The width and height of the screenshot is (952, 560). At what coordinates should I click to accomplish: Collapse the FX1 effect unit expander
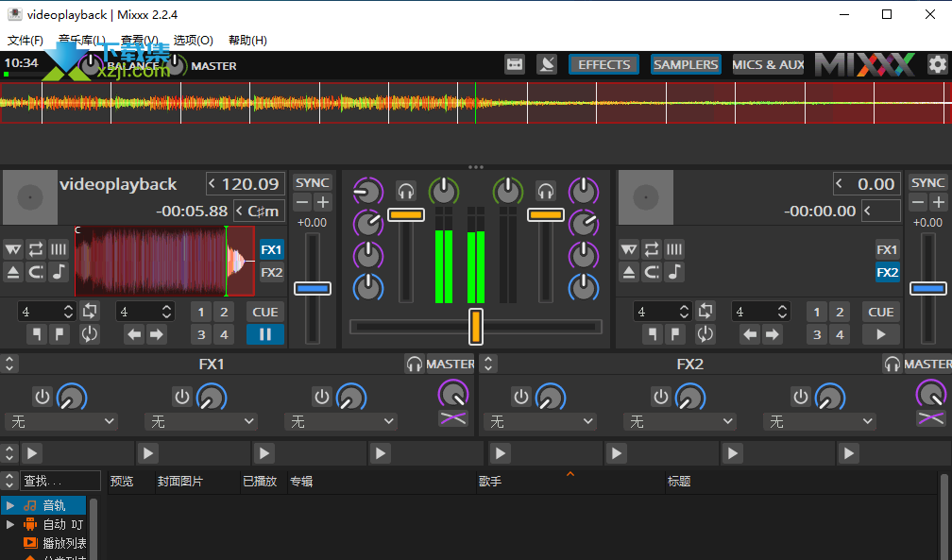(x=9, y=364)
